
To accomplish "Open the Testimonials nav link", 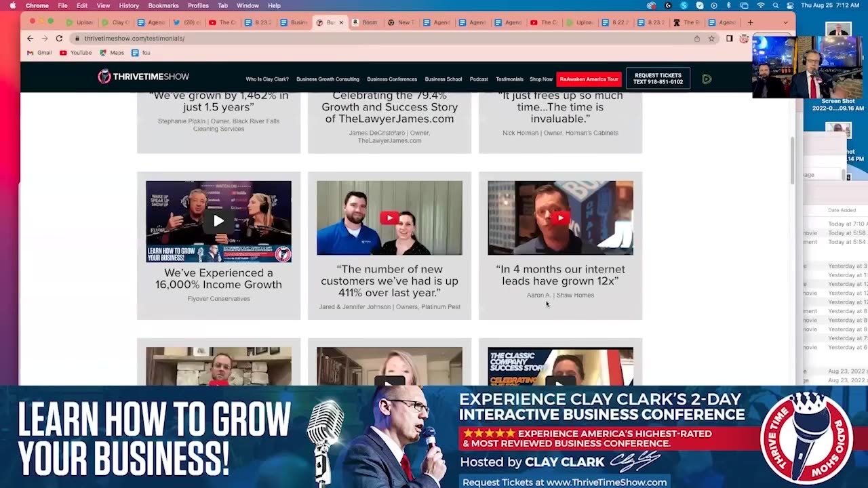I will click(x=509, y=79).
